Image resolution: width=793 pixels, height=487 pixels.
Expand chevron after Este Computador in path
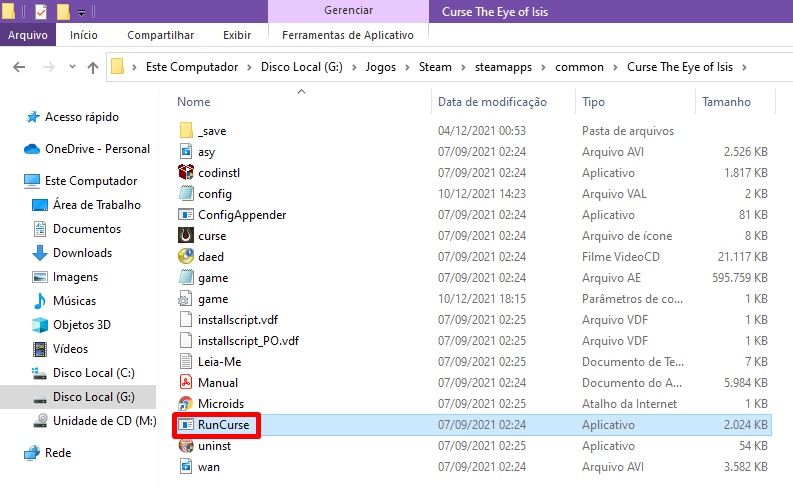[249, 67]
